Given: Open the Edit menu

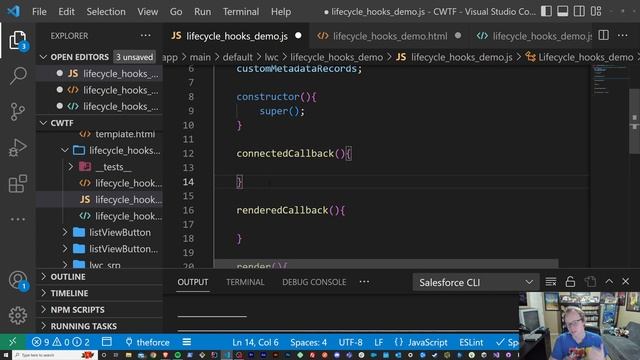Looking at the screenshot, I should (66, 11).
